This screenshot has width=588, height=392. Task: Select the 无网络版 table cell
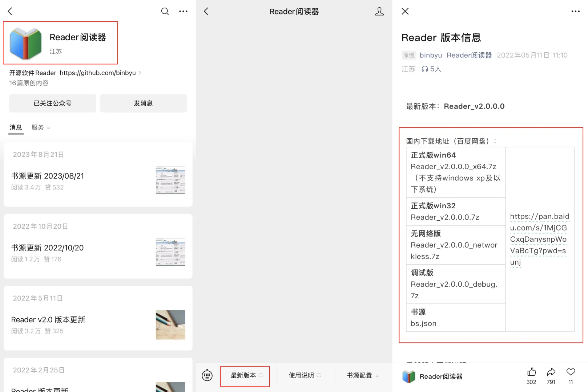coord(456,245)
